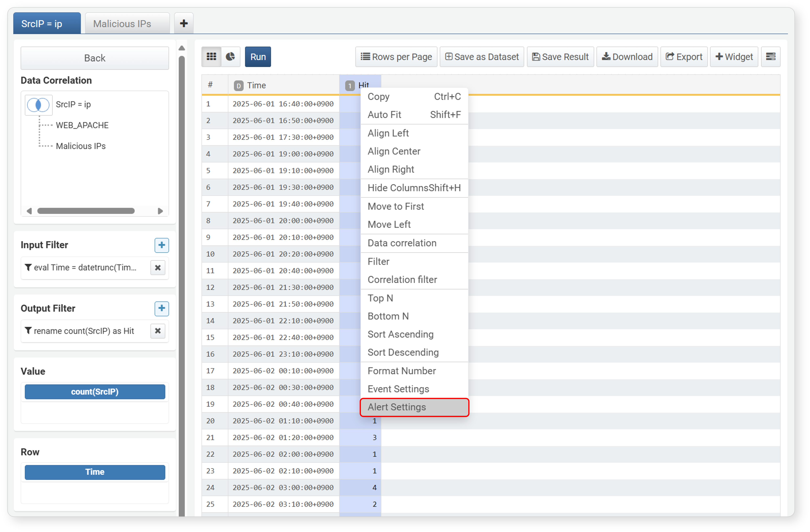
Task: Switch to pie chart view icon
Action: [231, 57]
